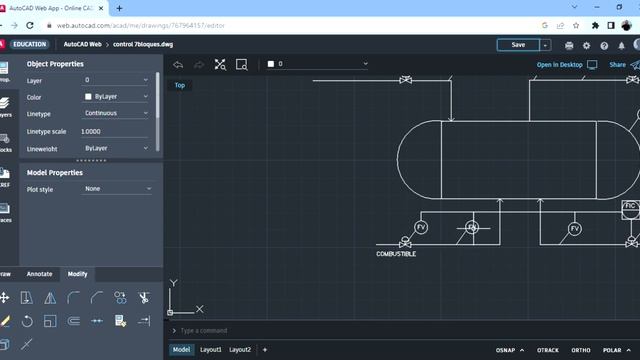Click the AutoCAD Web breadcrumb
This screenshot has height=360, width=640.
tap(82, 44)
